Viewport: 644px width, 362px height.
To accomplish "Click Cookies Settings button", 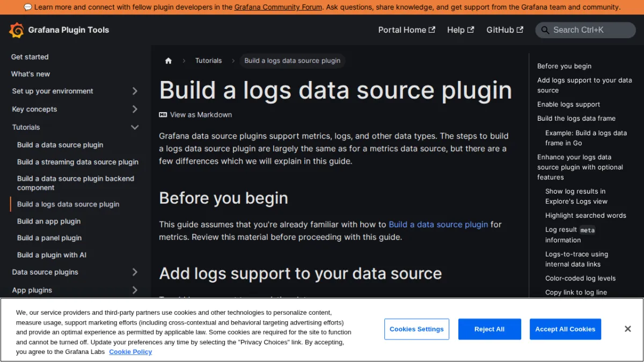I will point(416,329).
